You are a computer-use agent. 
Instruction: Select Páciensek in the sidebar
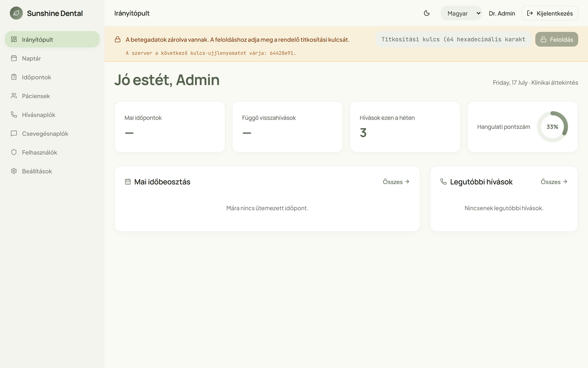tap(52, 96)
